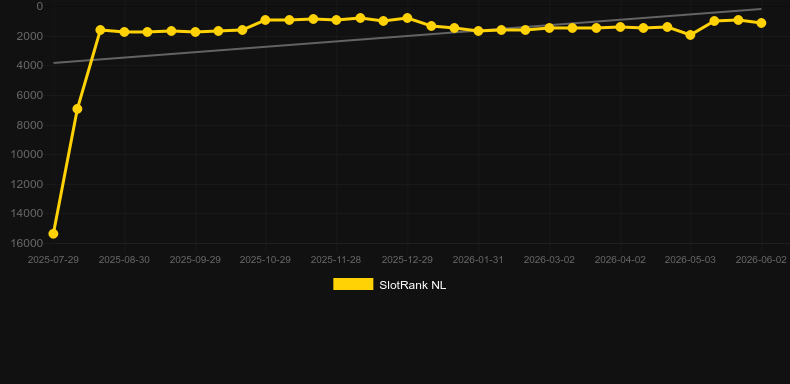This screenshot has height=384, width=790.
Task: Click the x-axis label 2025-12-29
Action: click(407, 260)
